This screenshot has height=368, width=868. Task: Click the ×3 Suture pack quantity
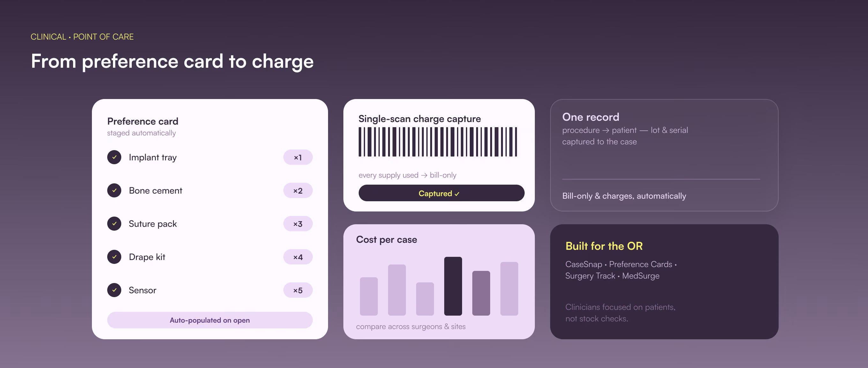point(298,224)
